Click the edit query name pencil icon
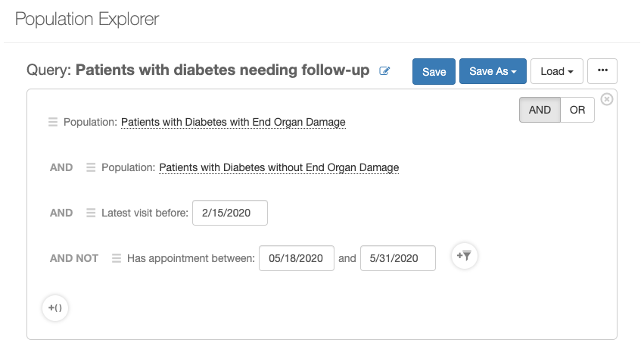This screenshot has width=644, height=346. click(x=384, y=70)
